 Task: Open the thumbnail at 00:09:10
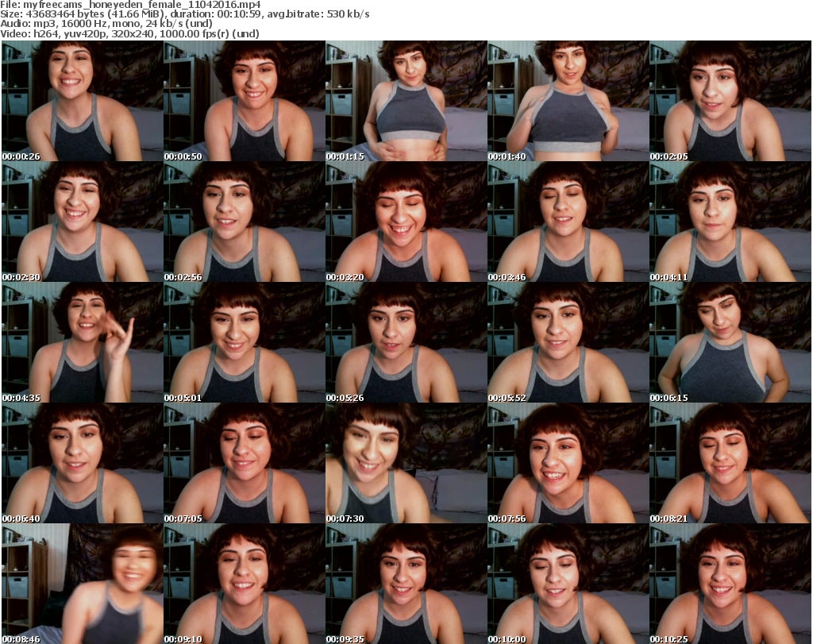click(245, 584)
